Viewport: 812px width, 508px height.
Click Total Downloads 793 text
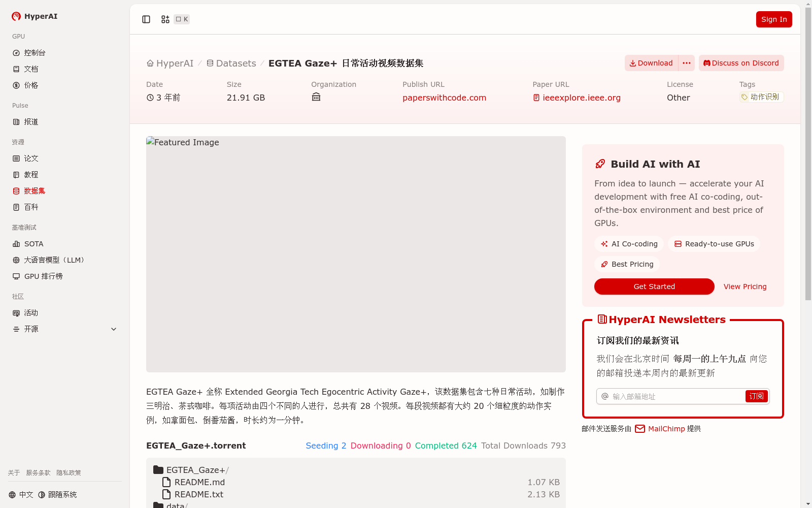pos(523,446)
